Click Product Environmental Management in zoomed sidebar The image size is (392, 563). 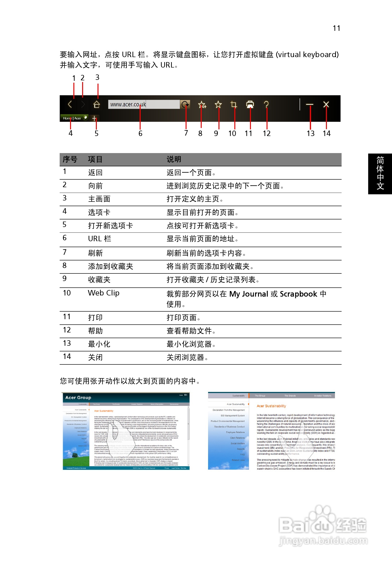click(228, 421)
